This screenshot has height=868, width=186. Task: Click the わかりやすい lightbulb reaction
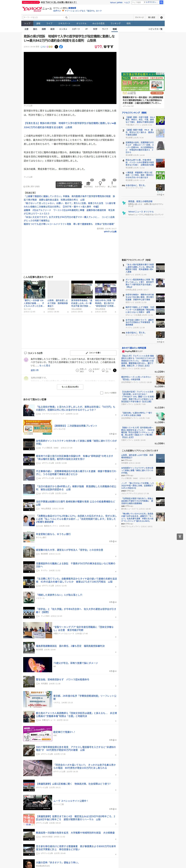100,183
